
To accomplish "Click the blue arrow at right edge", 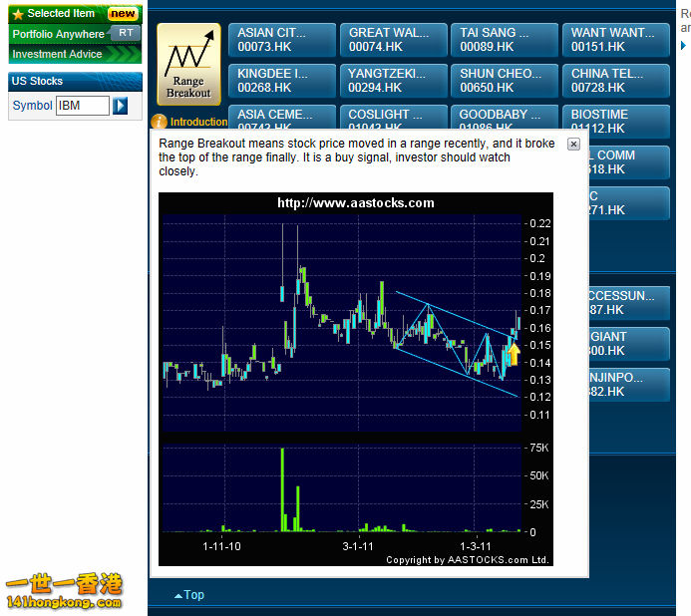I will click(x=683, y=45).
